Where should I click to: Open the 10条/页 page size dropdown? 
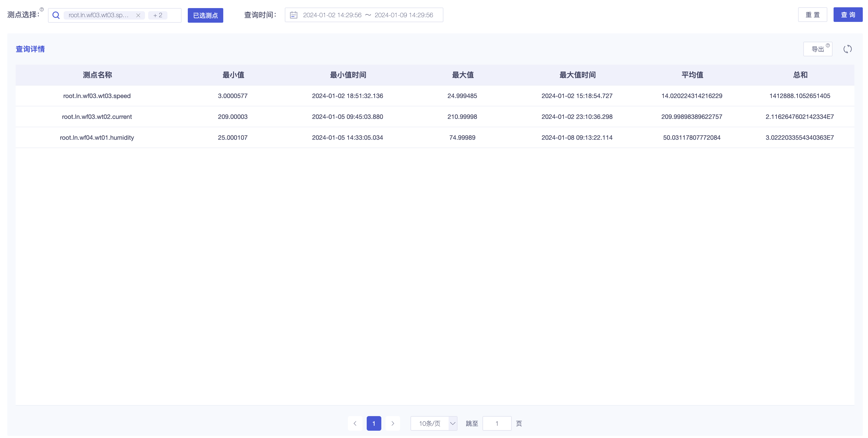point(434,423)
